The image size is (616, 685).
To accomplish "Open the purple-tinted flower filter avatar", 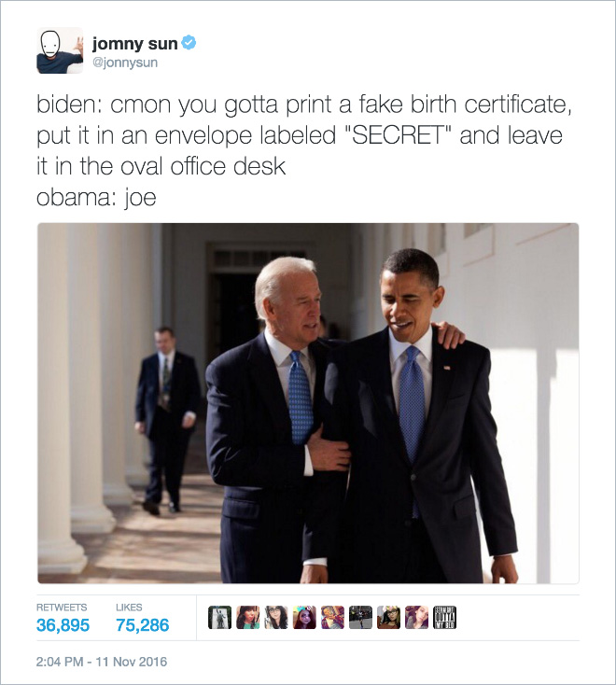I will 304,617.
